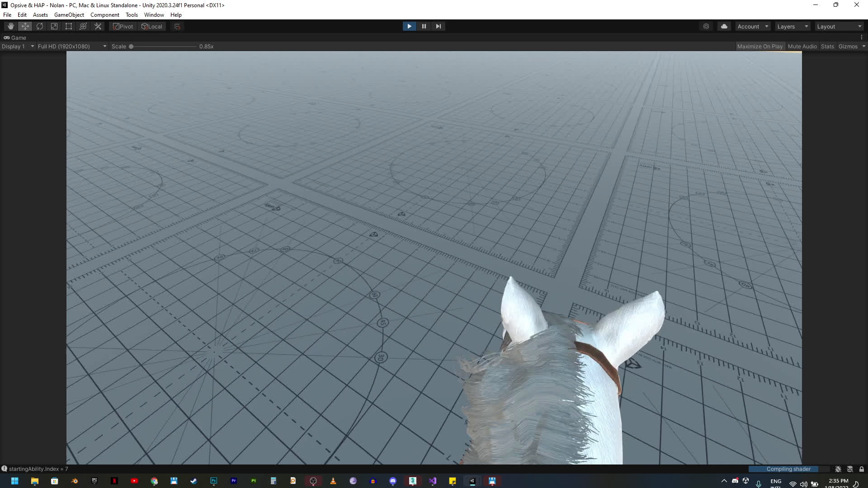
Task: Click the Step frame button
Action: 438,26
